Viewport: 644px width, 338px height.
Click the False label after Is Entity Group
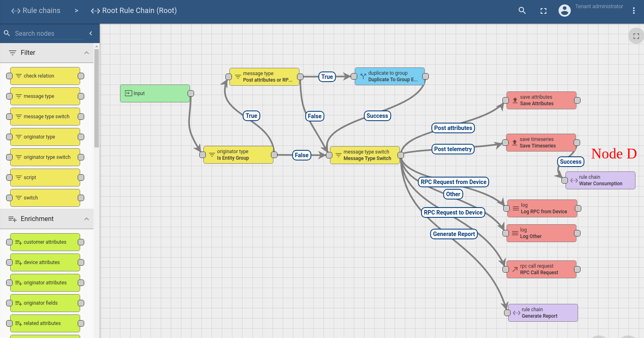tap(302, 155)
